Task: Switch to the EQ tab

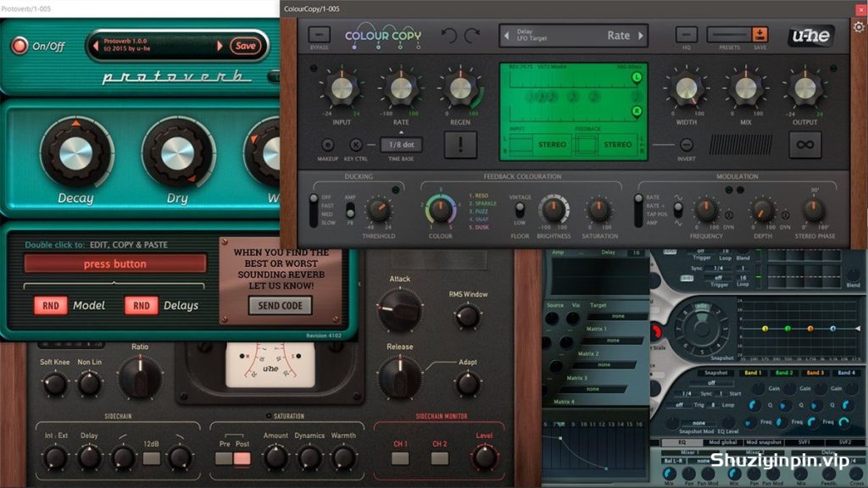Action: 682,442
